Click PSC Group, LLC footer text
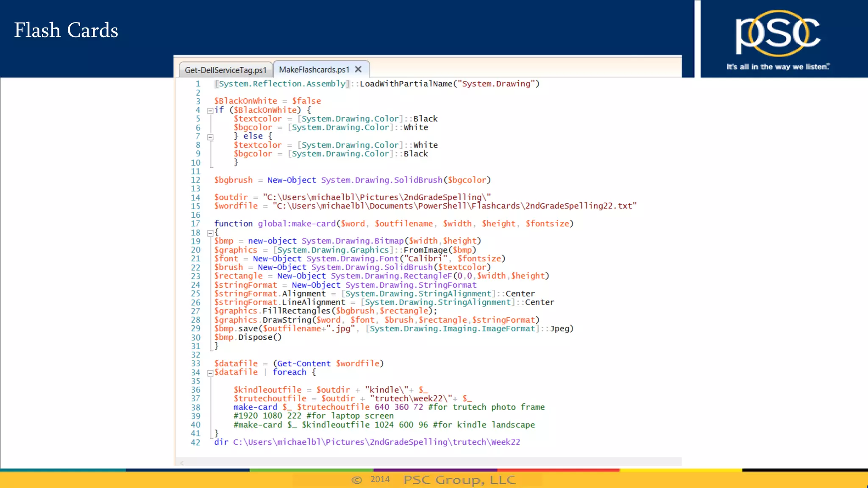The width and height of the screenshot is (868, 488). 459,480
